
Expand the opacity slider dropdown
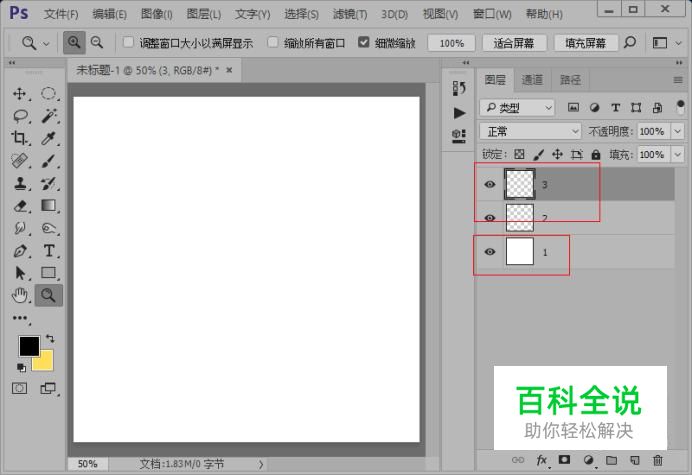pyautogui.click(x=677, y=132)
